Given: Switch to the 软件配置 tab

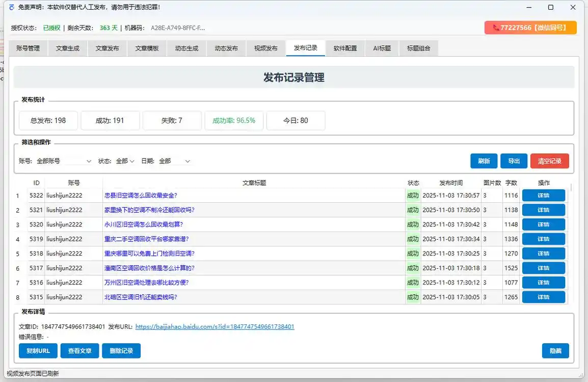Looking at the screenshot, I should [x=345, y=48].
